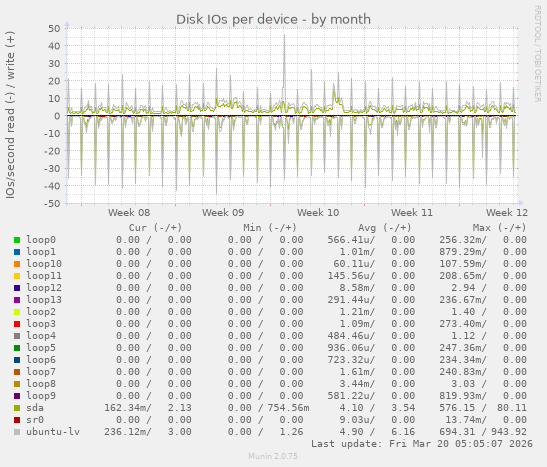The height and width of the screenshot is (467, 547).
Task: Click the navy loop6 legend swatch
Action: [x=17, y=360]
